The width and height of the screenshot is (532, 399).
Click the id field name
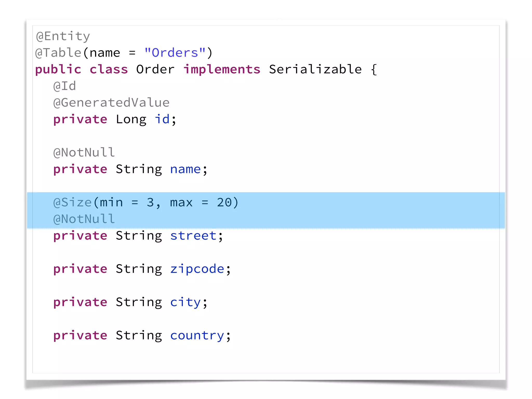162,119
